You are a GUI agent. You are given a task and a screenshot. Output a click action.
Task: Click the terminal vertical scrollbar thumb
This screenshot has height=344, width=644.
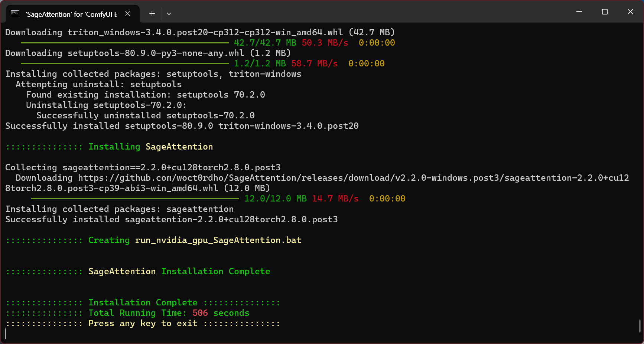(640, 326)
